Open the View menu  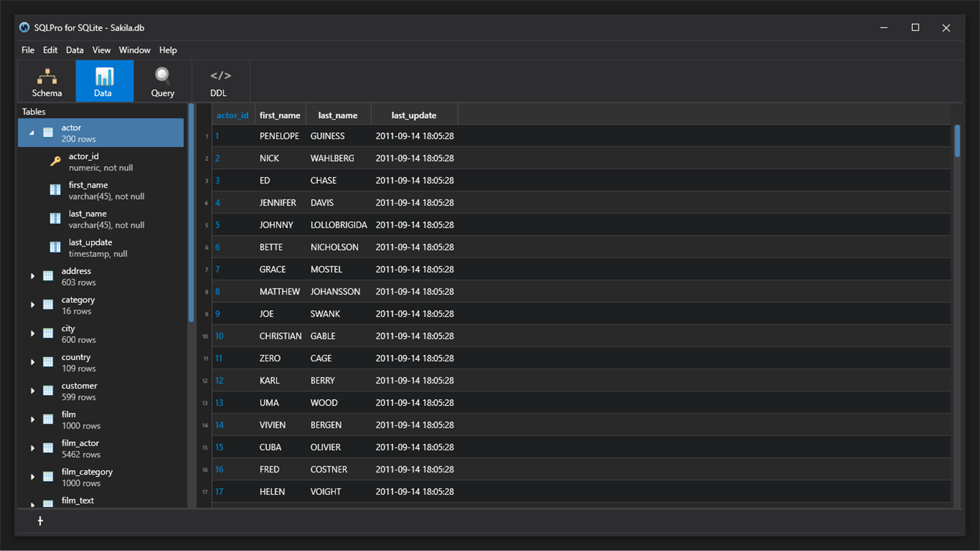pyautogui.click(x=101, y=50)
